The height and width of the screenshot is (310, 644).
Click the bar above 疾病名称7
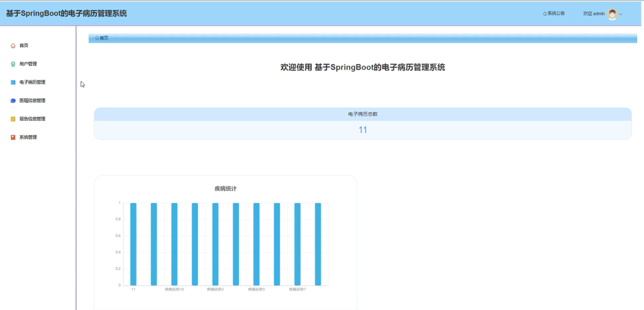tap(297, 244)
